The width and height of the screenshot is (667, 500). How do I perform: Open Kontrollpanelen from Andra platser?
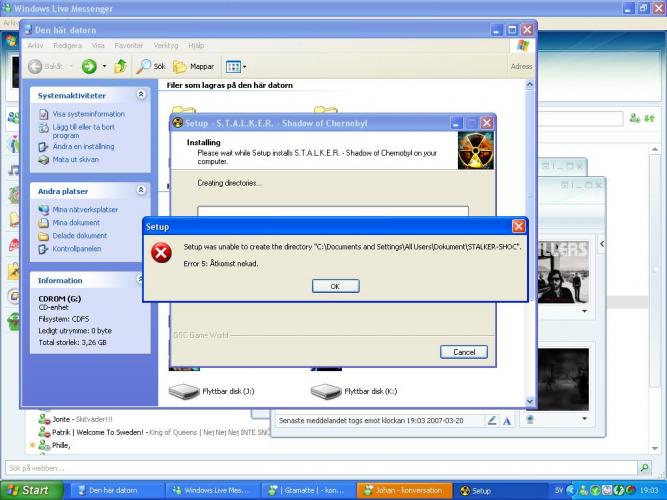coord(76,248)
